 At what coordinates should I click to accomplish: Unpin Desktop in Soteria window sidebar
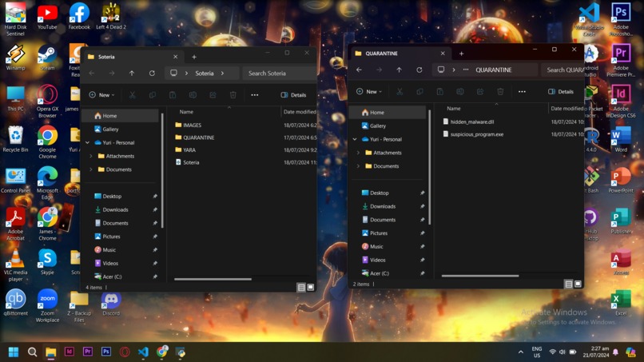pyautogui.click(x=155, y=197)
